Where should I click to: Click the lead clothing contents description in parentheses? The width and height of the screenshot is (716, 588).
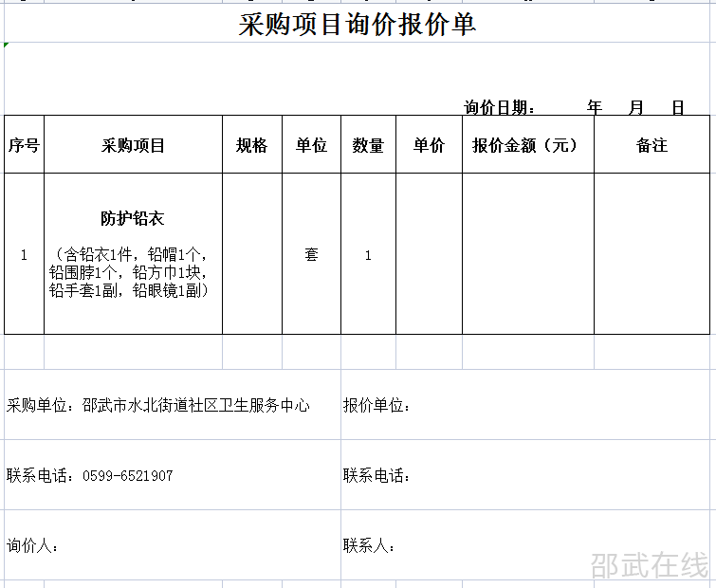133,272
